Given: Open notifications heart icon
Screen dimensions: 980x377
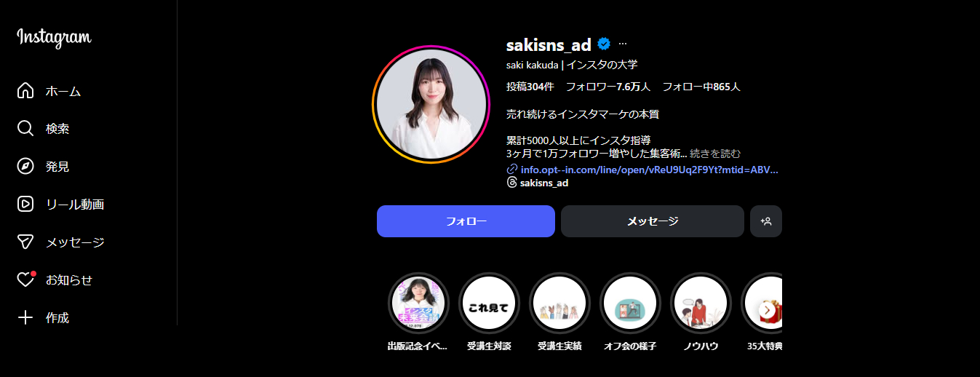Looking at the screenshot, I should (x=25, y=279).
